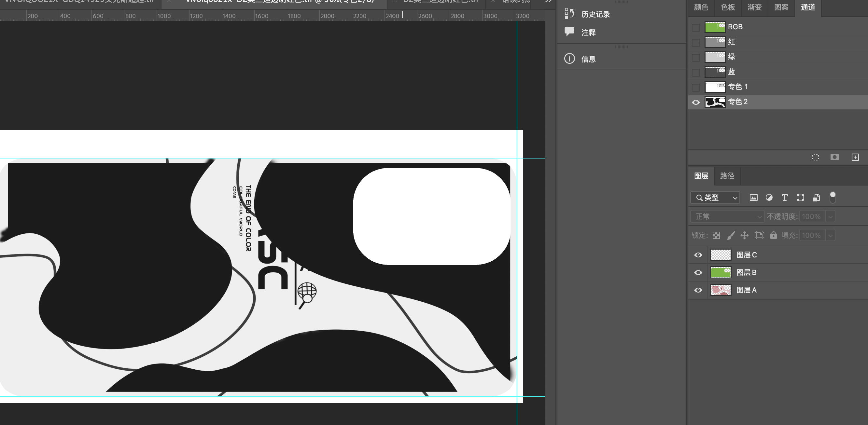Open the History panel icon
The height and width of the screenshot is (425, 868).
[x=569, y=13]
